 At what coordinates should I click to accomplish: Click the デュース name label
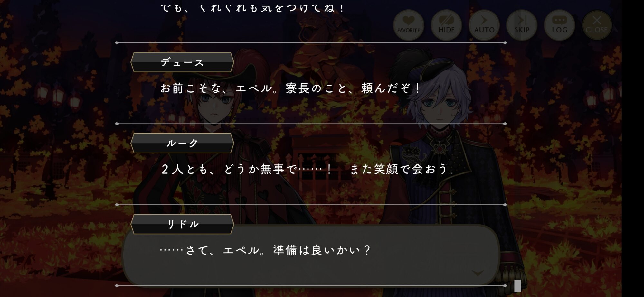pos(182,62)
